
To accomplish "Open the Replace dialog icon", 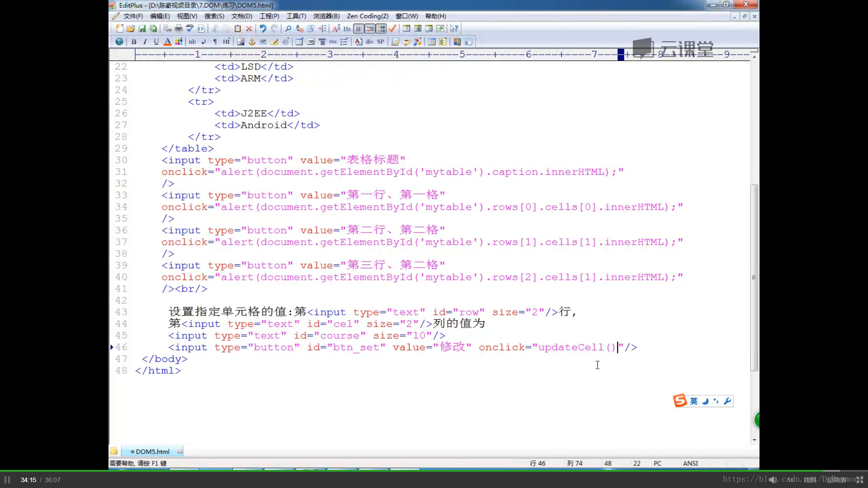I will (x=299, y=28).
